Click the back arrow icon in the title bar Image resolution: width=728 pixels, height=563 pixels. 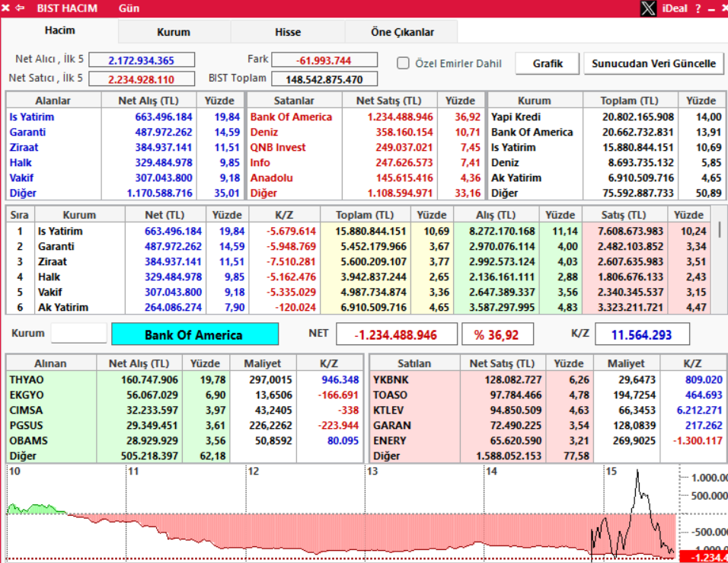[20, 8]
